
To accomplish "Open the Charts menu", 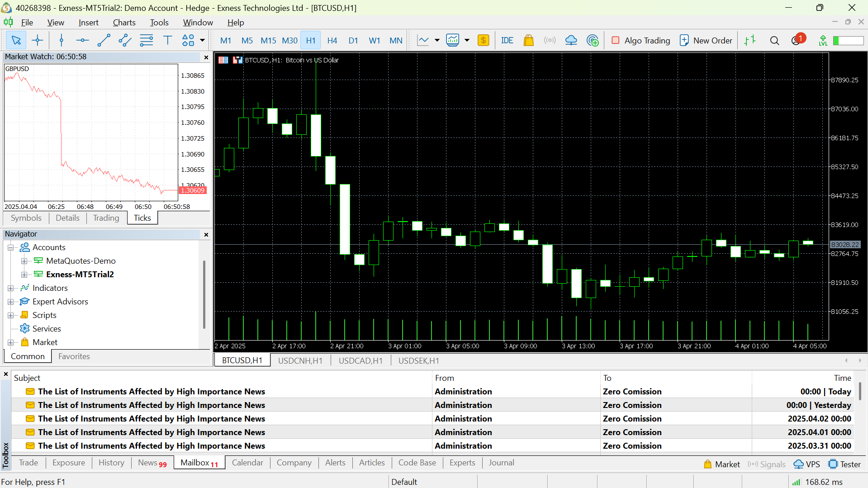I will tap(124, 23).
